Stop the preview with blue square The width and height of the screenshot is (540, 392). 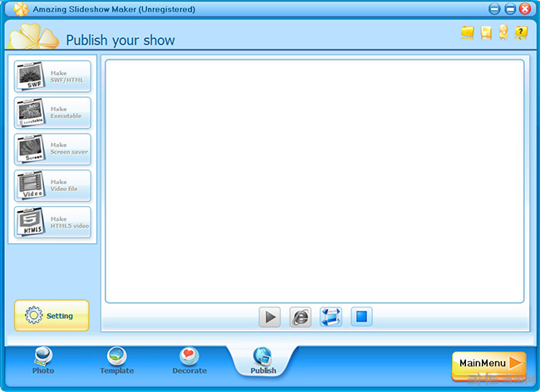pos(361,316)
